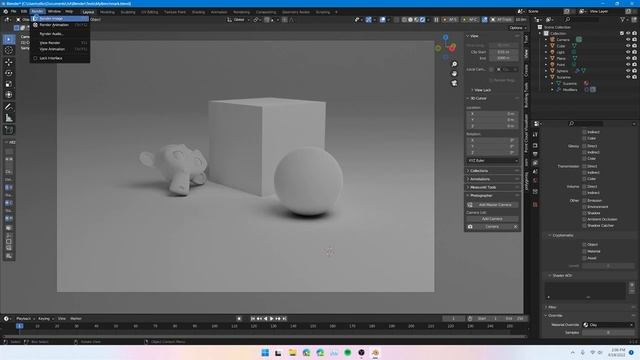Viewport: 640px width, 360px height.
Task: Expand the Suzanne object in outliner
Action: [x=546, y=77]
